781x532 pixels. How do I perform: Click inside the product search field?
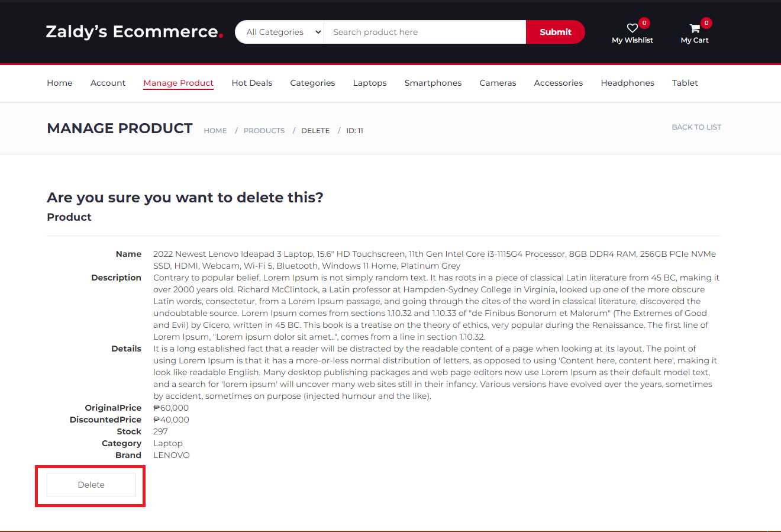click(423, 32)
